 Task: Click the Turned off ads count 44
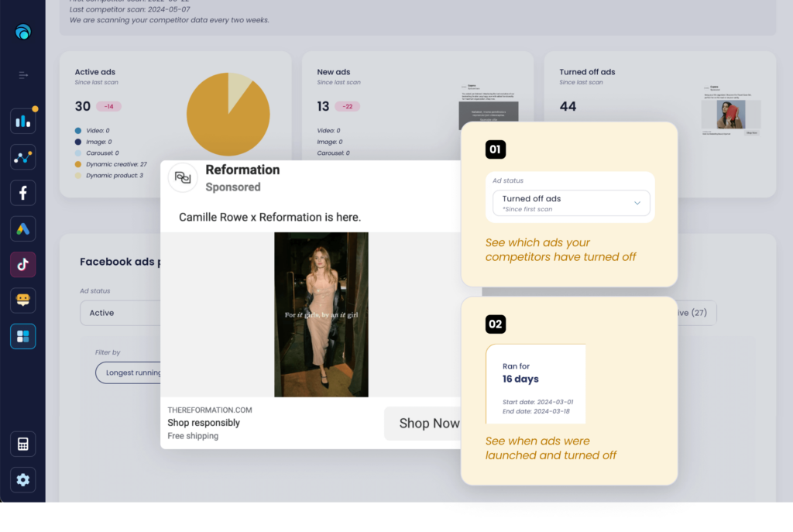click(x=568, y=106)
